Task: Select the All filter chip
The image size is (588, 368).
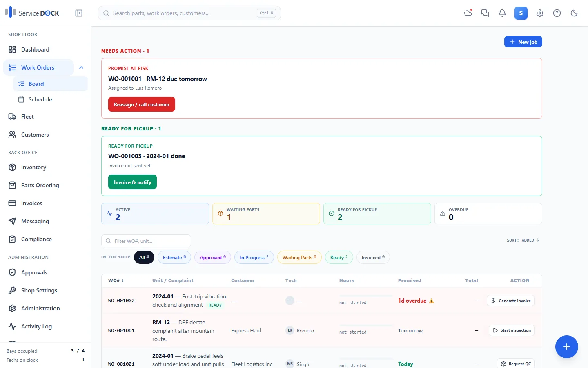Action: tap(144, 257)
